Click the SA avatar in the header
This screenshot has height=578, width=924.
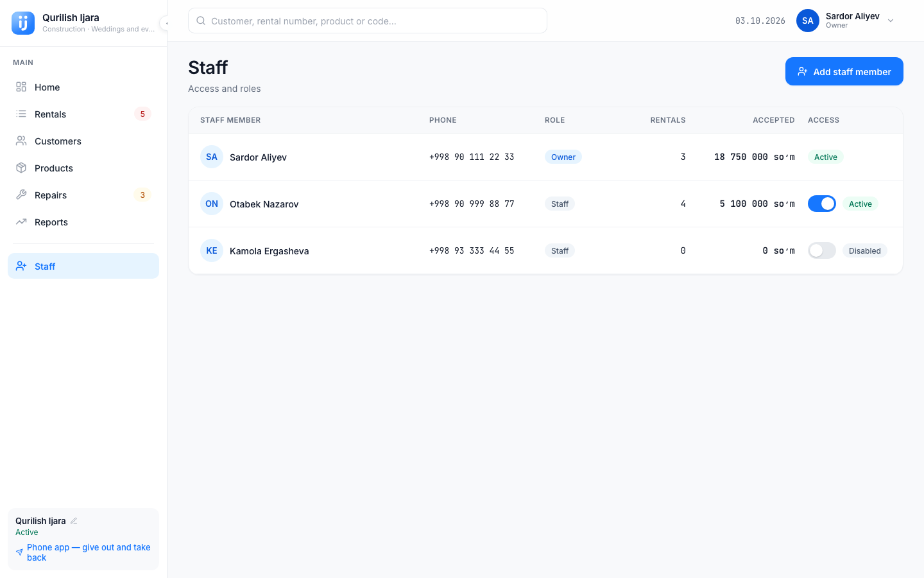pyautogui.click(x=808, y=21)
